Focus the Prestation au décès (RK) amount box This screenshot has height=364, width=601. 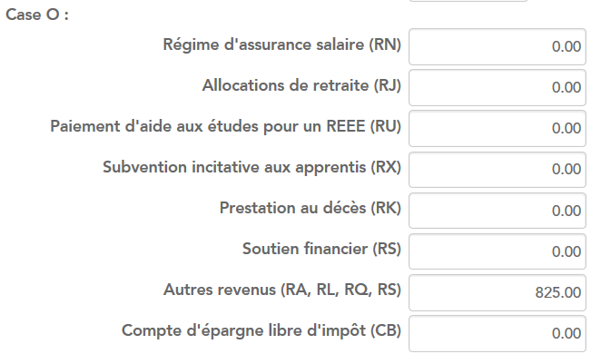[x=497, y=210]
